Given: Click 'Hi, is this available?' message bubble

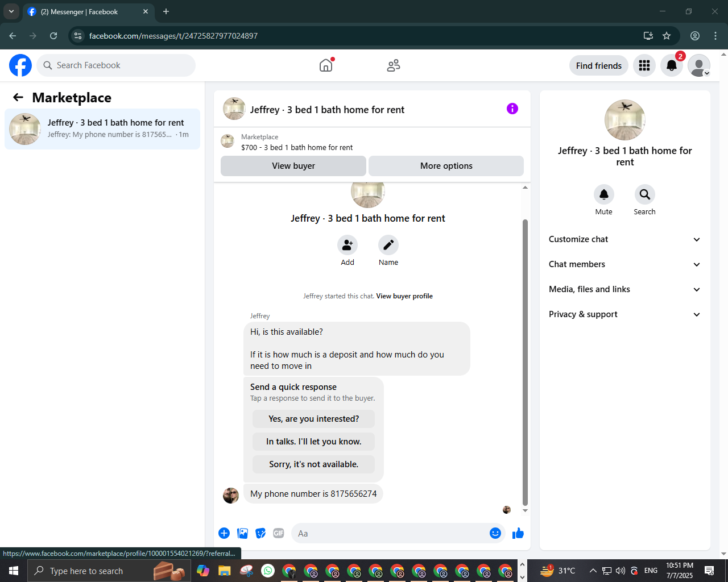Looking at the screenshot, I should pyautogui.click(x=357, y=349).
